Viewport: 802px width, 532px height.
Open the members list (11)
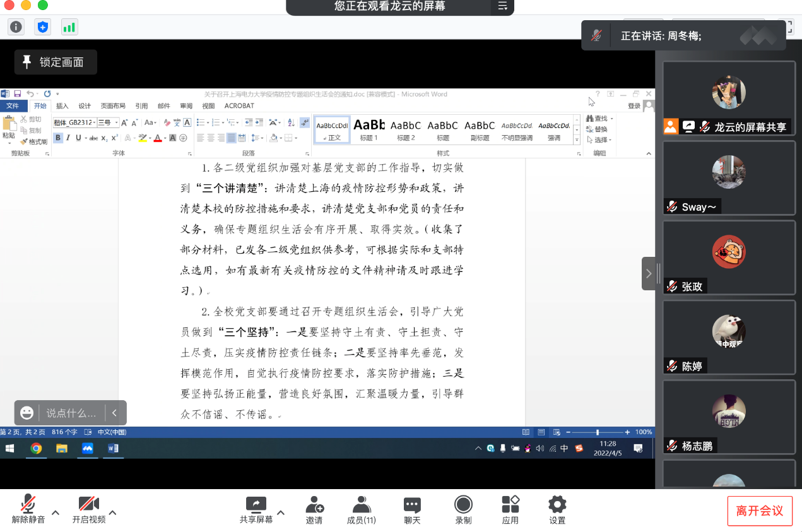pos(362,509)
